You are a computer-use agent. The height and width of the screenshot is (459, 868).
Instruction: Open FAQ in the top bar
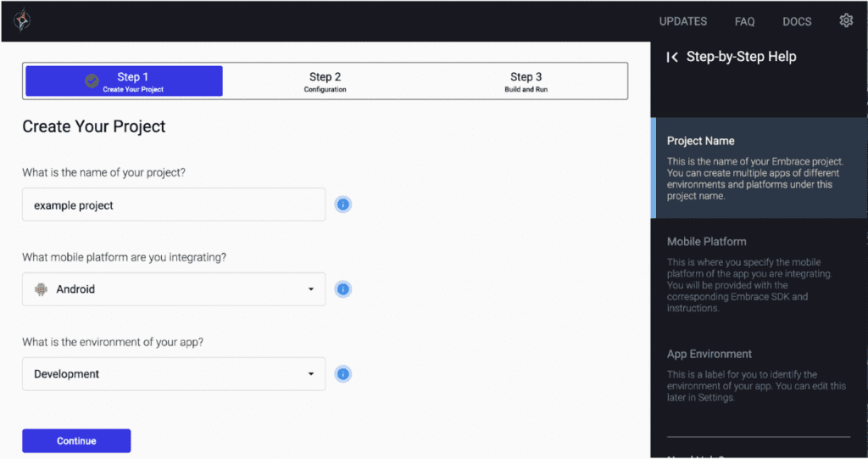coord(744,21)
